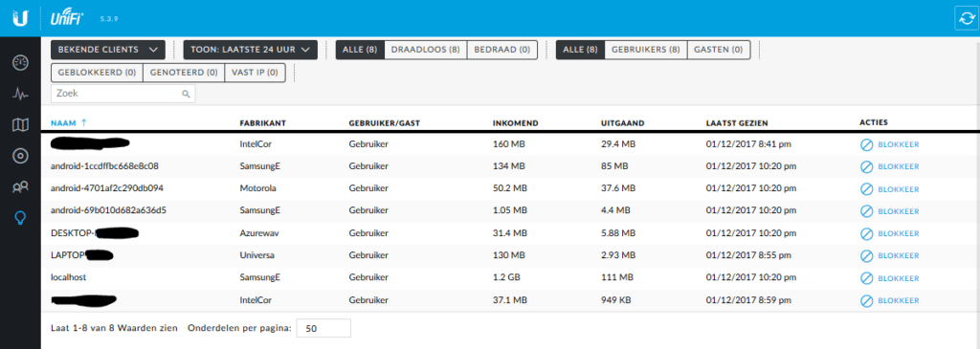Open the Insights lightbulb icon in the sidebar
The image size is (980, 349).
(x=20, y=217)
